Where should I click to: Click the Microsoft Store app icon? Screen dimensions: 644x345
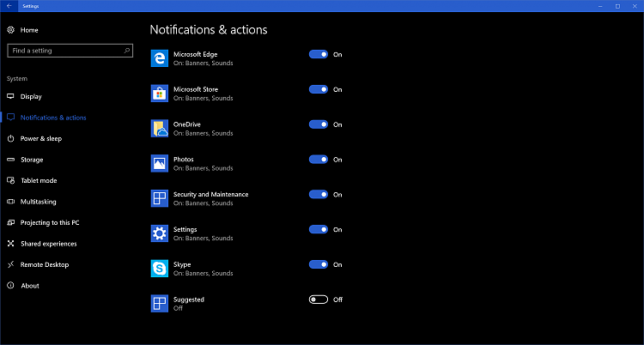pyautogui.click(x=160, y=94)
